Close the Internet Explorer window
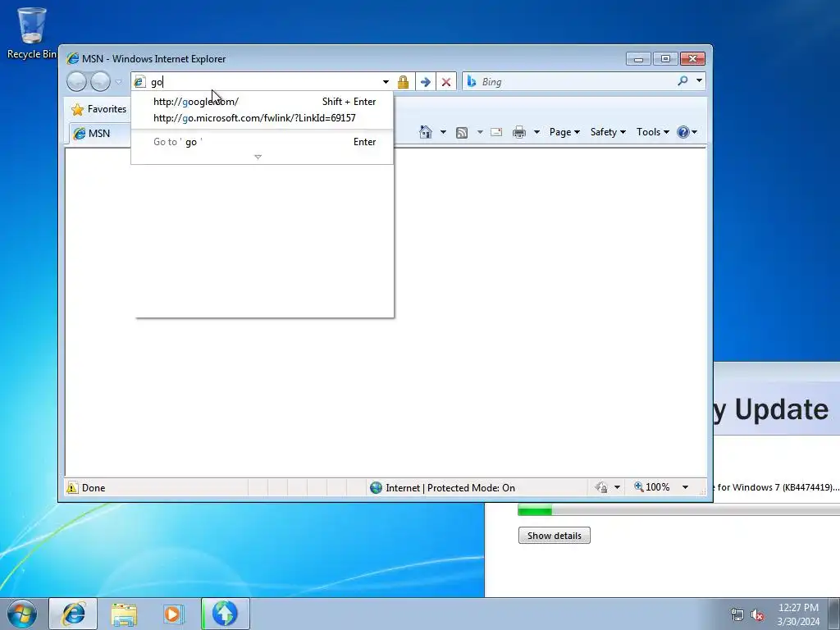Image resolution: width=840 pixels, height=630 pixels. (692, 58)
